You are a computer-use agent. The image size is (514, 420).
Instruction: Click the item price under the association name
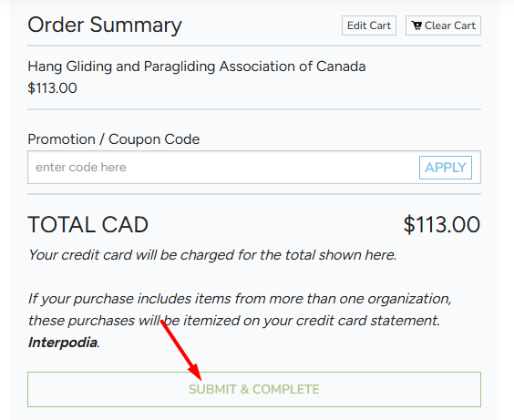point(52,88)
